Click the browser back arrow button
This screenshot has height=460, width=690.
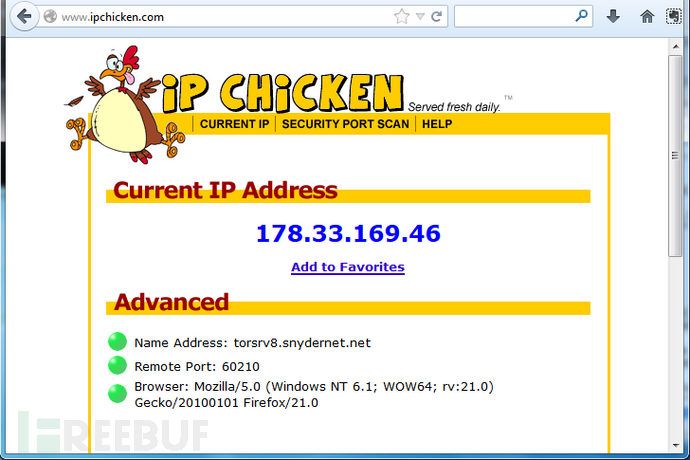tap(24, 17)
